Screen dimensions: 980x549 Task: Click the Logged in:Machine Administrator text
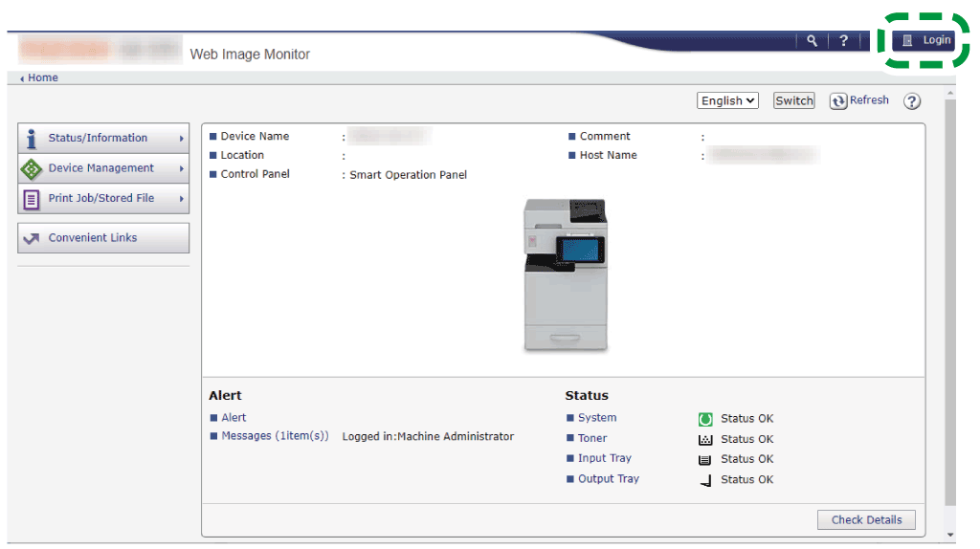click(x=428, y=436)
